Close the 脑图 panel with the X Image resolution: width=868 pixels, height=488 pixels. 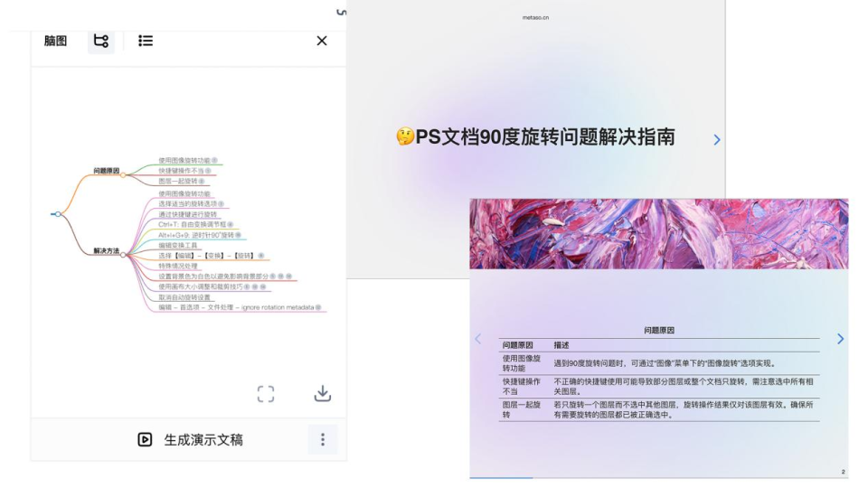(322, 41)
